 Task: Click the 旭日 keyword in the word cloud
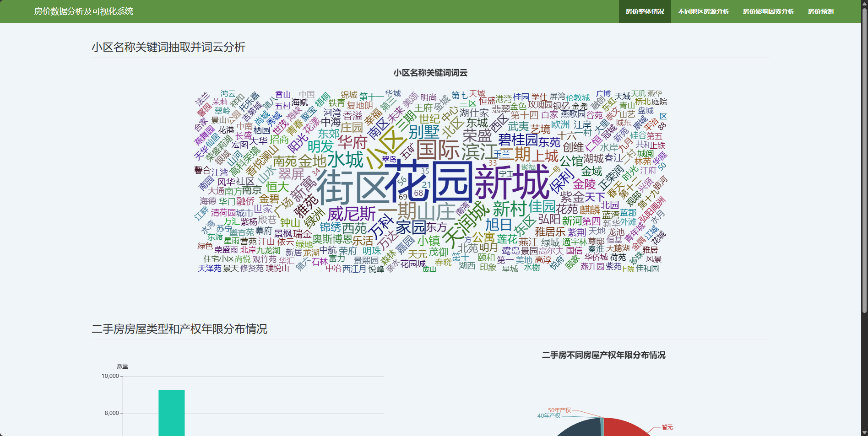coord(499,225)
